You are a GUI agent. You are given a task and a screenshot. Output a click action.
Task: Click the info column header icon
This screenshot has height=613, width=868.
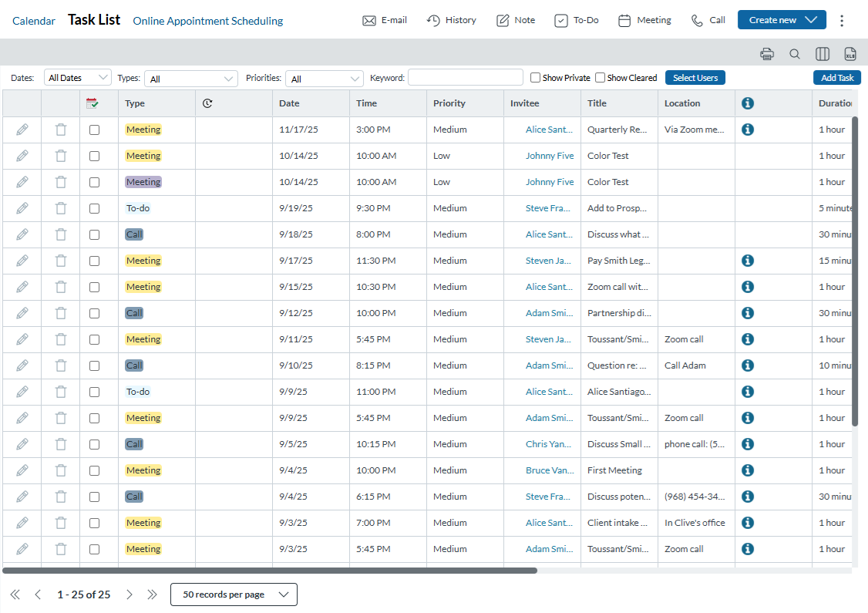748,103
